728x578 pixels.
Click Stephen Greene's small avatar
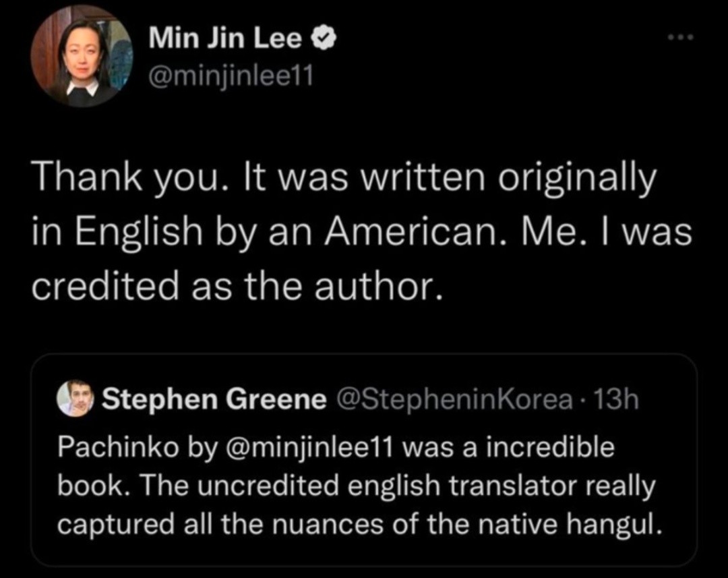(75, 398)
